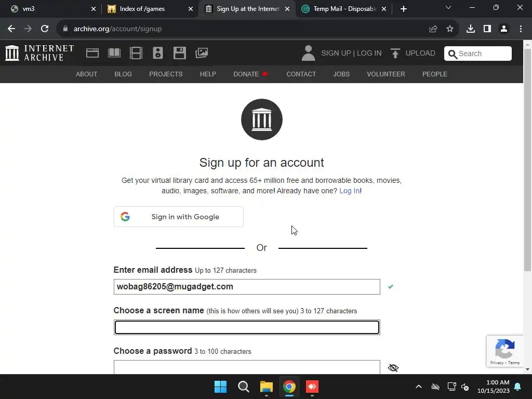The height and width of the screenshot is (399, 532).
Task: Click the search magnifier icon
Action: point(453,54)
